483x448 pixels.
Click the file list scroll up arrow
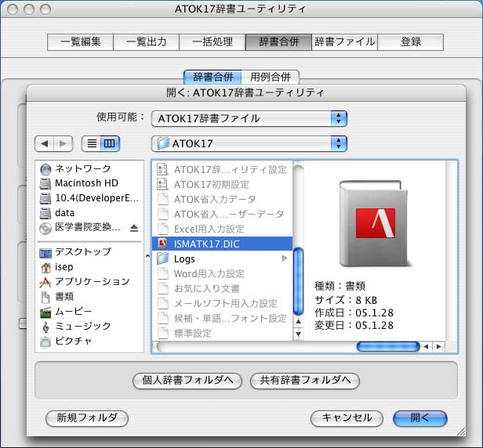pos(298,322)
